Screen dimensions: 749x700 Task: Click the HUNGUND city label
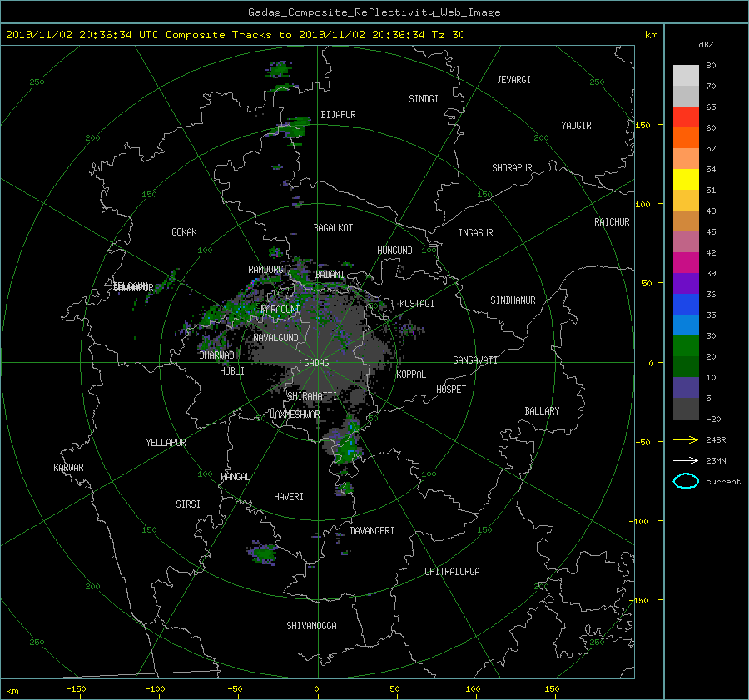tap(394, 251)
